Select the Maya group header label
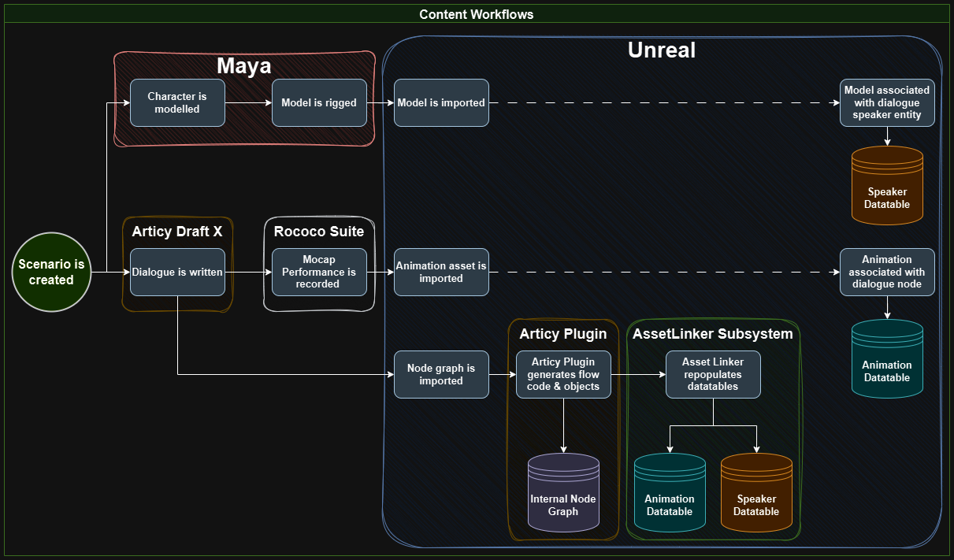 point(244,66)
